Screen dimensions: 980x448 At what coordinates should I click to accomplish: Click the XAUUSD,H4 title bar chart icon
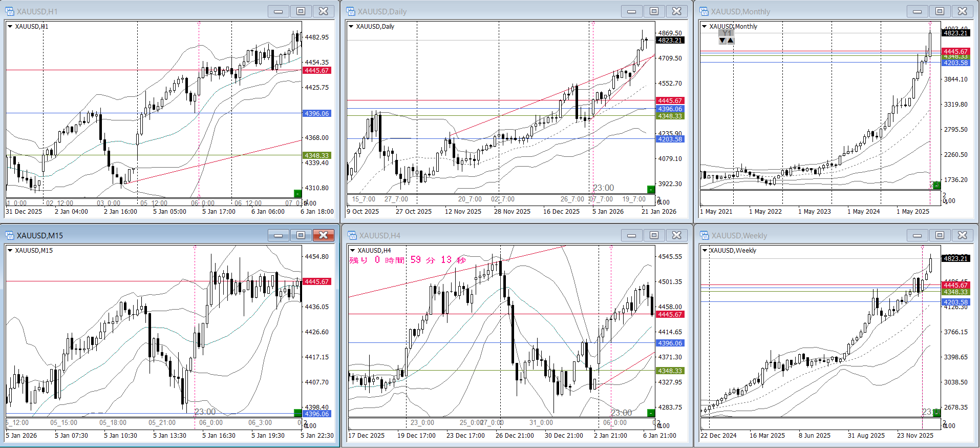(x=352, y=235)
